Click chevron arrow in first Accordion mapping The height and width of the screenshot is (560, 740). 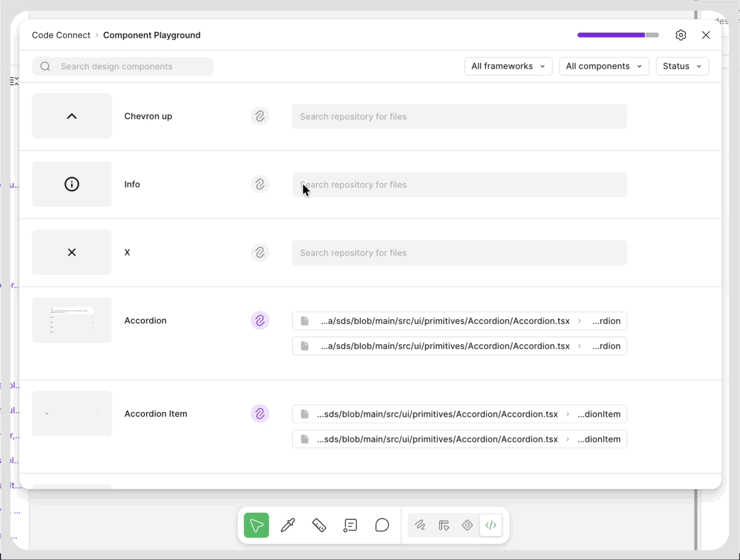(x=579, y=321)
